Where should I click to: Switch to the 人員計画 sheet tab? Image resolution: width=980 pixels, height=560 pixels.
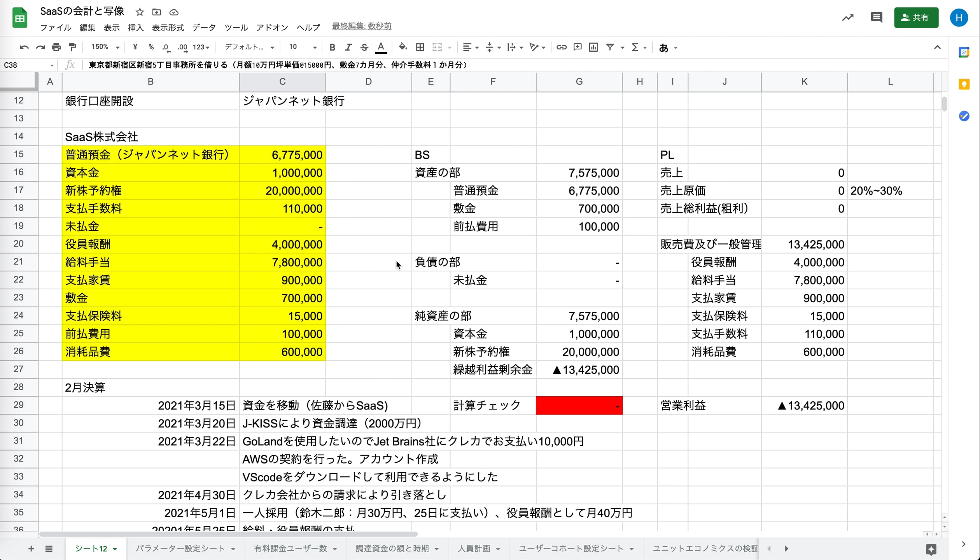pos(474,548)
